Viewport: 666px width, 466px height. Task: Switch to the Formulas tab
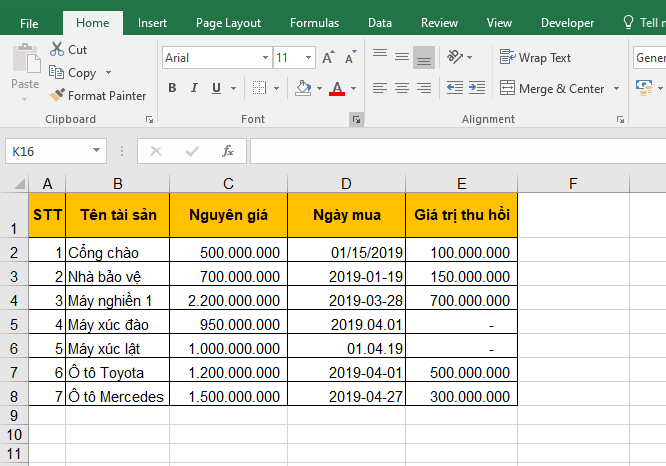314,23
